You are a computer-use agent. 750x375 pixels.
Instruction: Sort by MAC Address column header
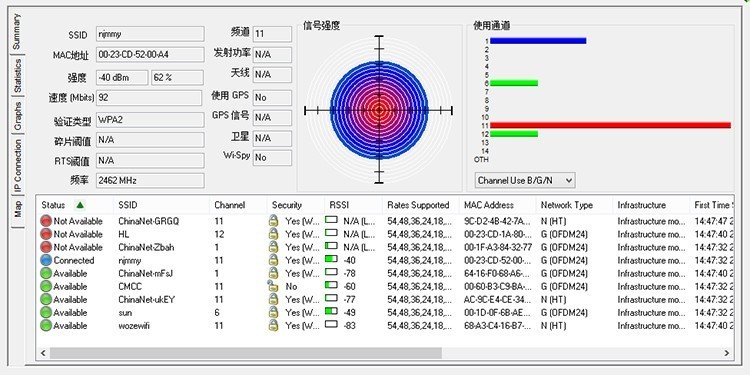(497, 205)
